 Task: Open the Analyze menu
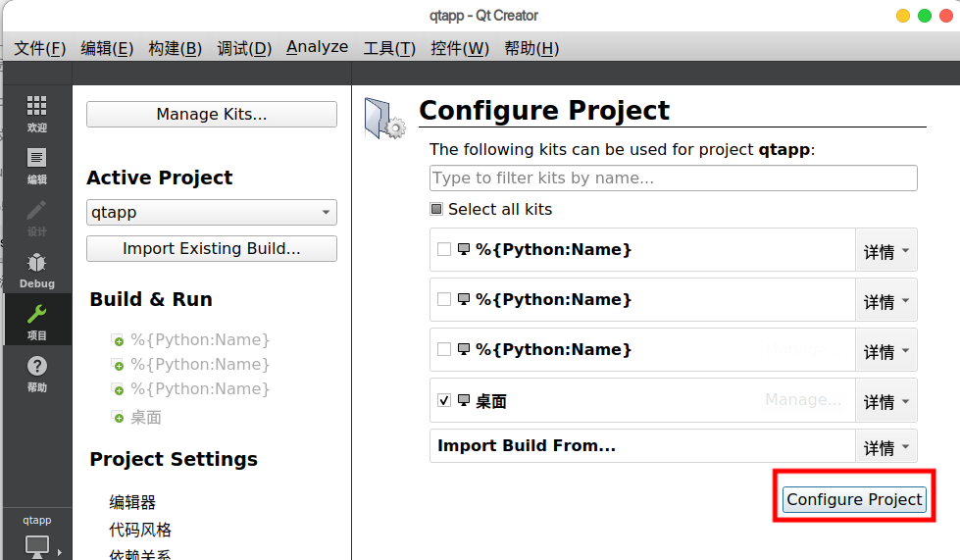[x=317, y=47]
